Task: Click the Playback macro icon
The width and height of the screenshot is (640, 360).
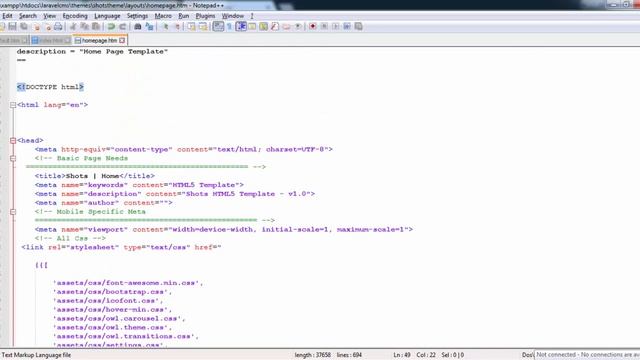Action: pos(336,27)
